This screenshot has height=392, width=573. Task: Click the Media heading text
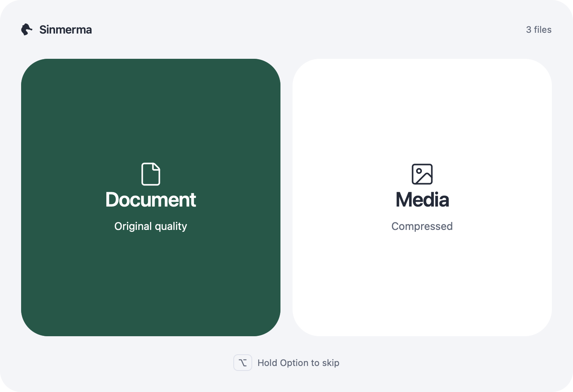[x=422, y=200]
